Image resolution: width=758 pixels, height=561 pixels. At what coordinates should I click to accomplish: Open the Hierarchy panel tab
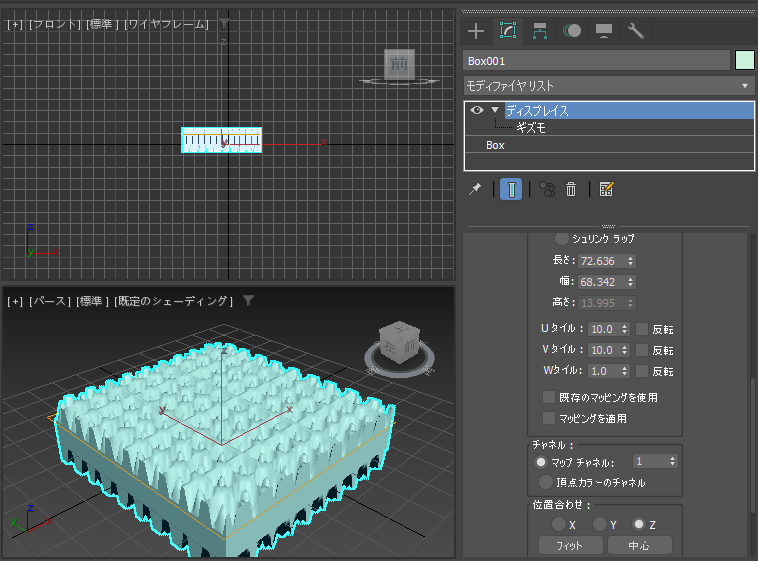539,31
